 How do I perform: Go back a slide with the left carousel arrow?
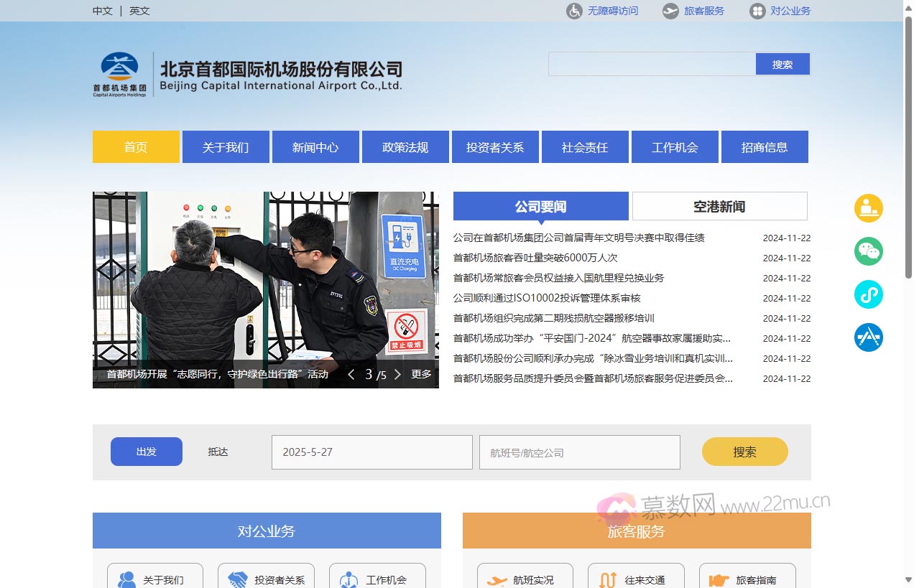[351, 374]
